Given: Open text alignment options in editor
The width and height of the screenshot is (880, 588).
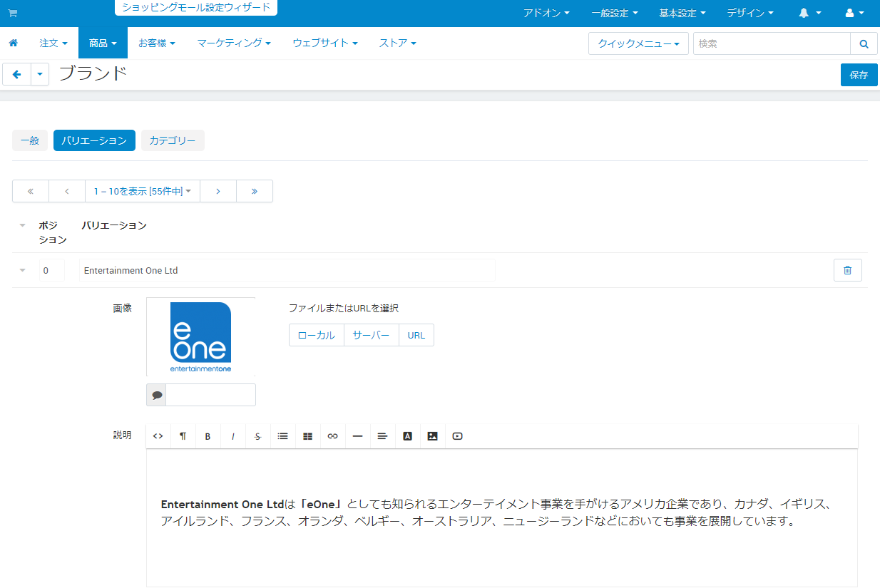Looking at the screenshot, I should 383,436.
